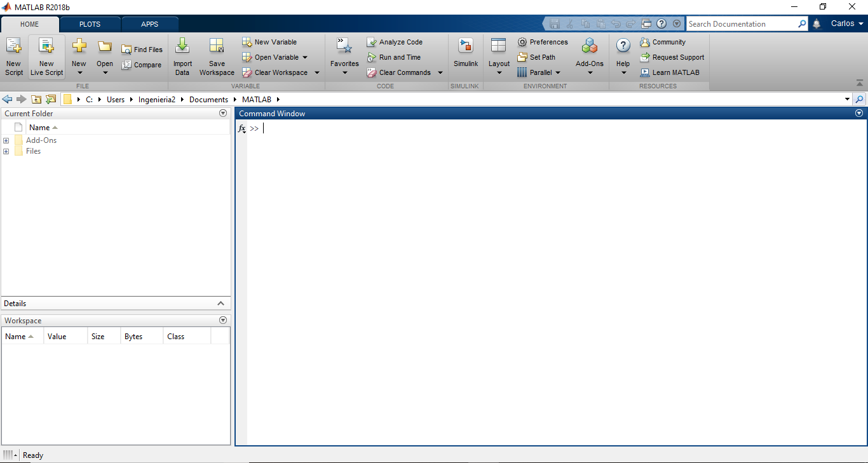Screen dimensions: 868x463
Task: Click the Browse for folder icon
Action: [x=51, y=99]
